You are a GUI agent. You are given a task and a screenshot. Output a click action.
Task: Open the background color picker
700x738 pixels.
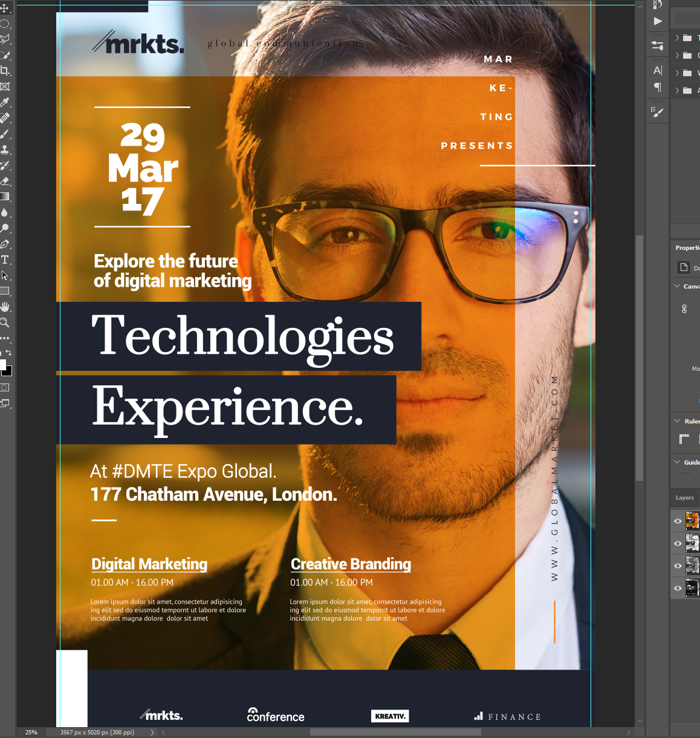click(8, 371)
